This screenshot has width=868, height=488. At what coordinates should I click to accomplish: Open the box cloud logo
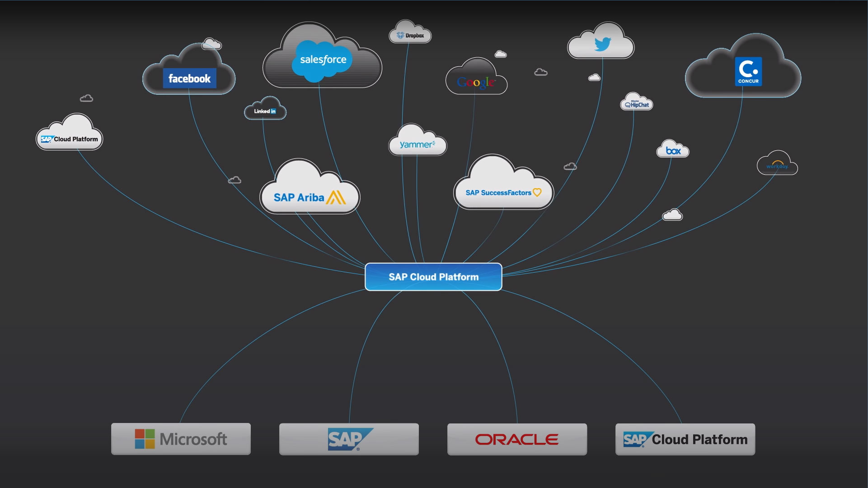(x=672, y=150)
